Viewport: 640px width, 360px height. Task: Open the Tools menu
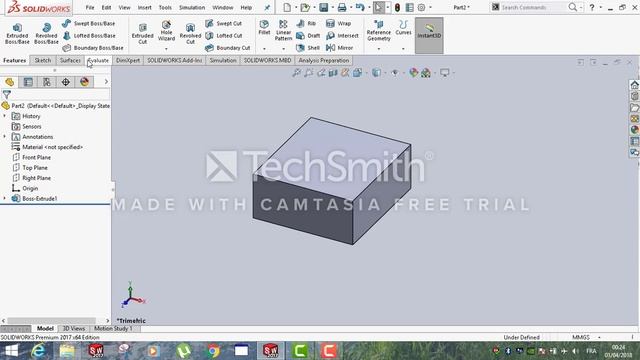point(165,7)
